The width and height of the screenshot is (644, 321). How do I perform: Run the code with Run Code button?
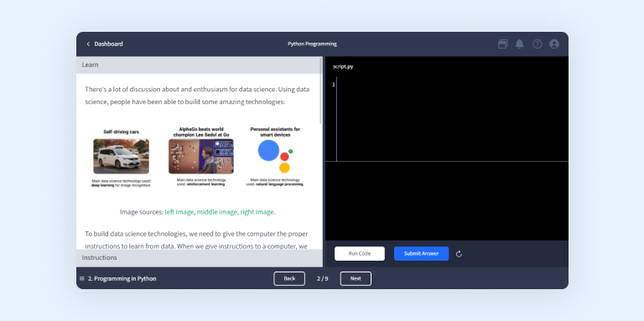[x=360, y=254]
